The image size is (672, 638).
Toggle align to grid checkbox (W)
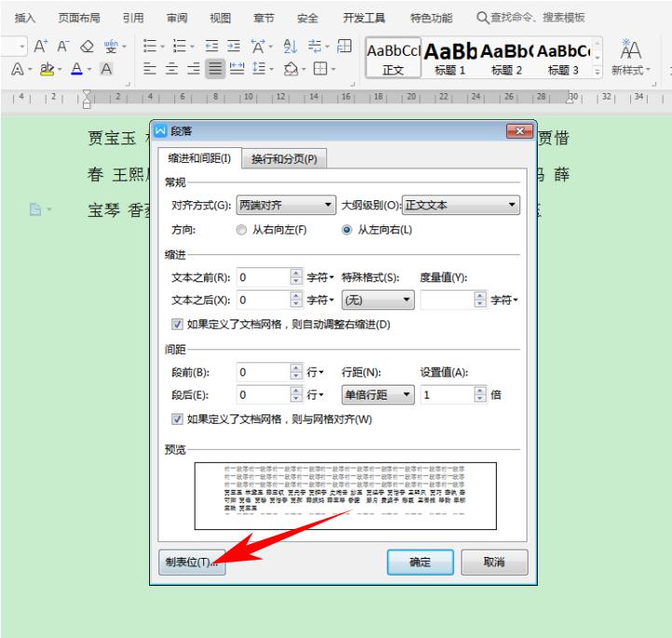point(177,419)
